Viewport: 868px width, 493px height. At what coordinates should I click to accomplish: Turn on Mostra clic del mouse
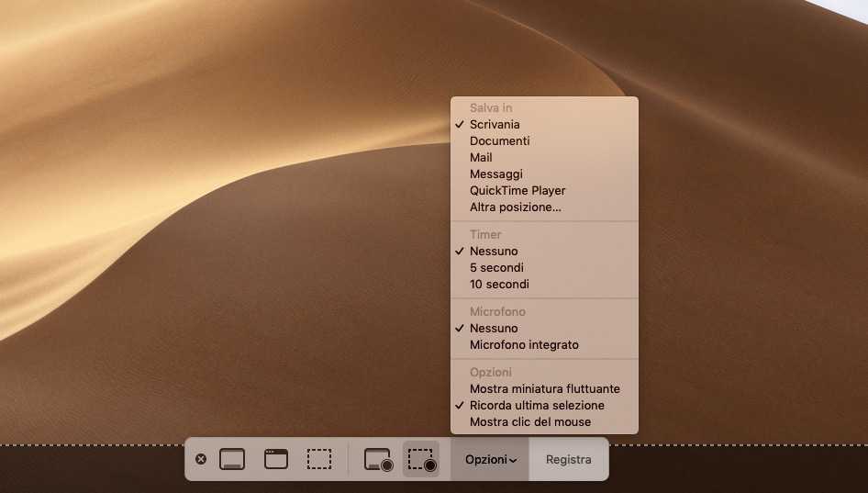coord(529,422)
